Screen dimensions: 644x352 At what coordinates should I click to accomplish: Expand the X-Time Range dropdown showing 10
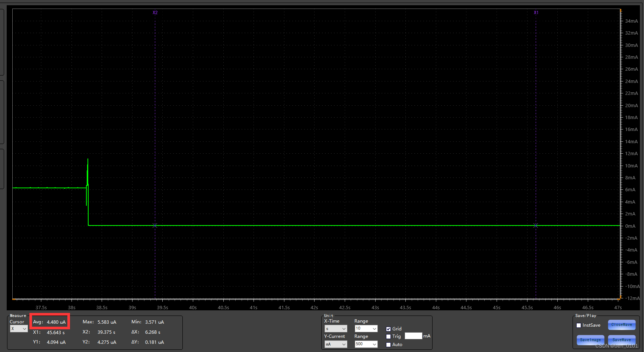click(x=366, y=329)
